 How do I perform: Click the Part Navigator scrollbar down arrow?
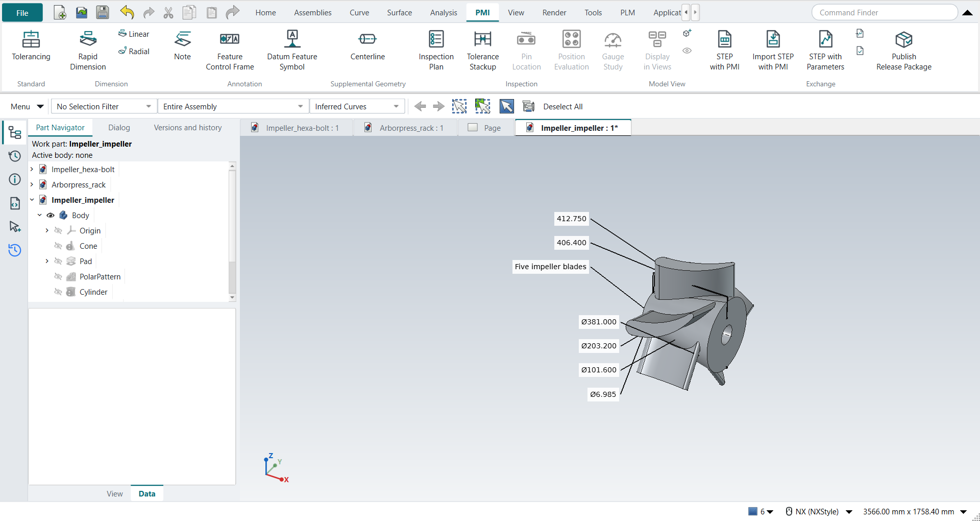232,297
